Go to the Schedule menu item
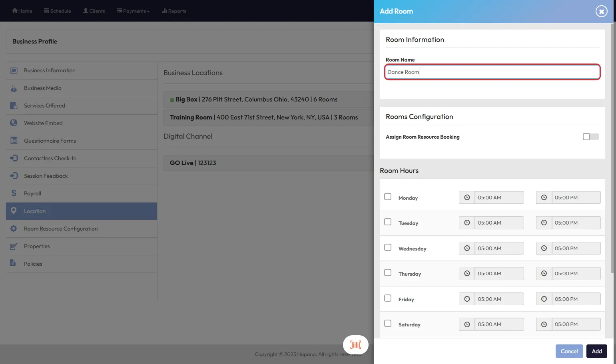This screenshot has height=364, width=616. coord(58,11)
